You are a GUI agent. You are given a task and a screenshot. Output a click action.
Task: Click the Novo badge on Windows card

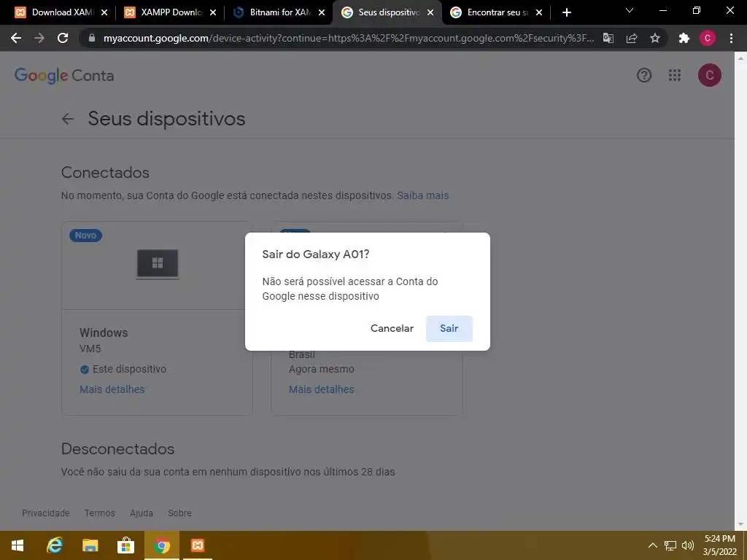[86, 236]
